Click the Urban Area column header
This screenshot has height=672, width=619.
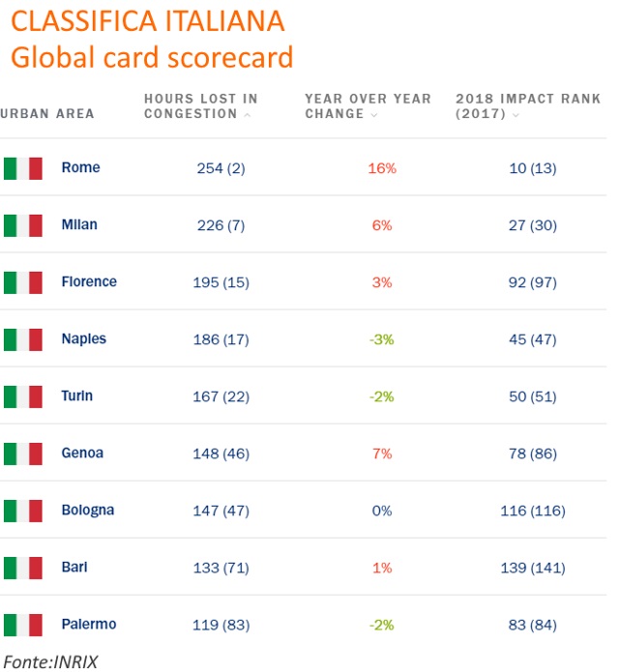point(47,114)
